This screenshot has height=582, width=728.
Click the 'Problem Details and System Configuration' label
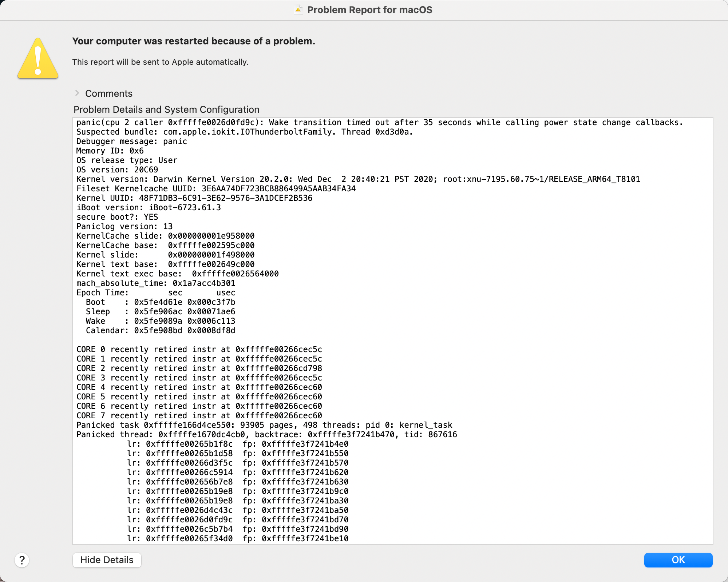(x=166, y=109)
